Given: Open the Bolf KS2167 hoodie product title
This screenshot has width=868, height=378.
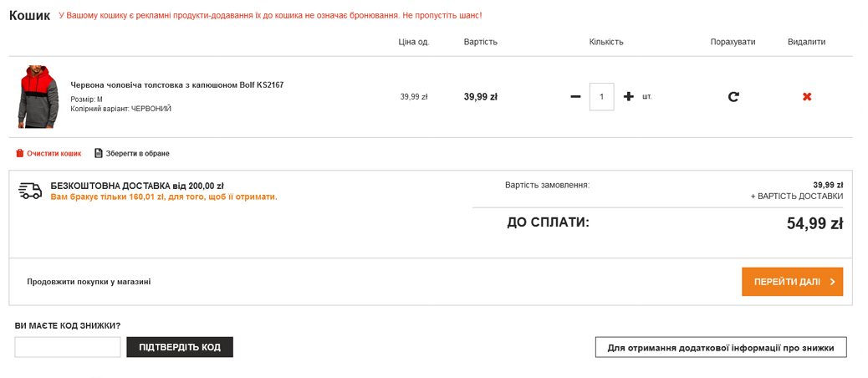Looking at the screenshot, I should click(x=177, y=85).
